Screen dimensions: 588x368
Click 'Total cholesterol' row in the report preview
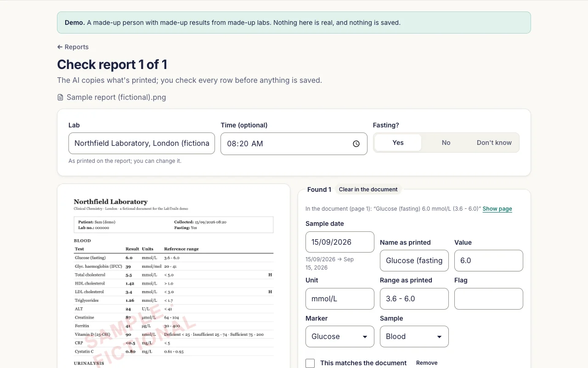click(174, 275)
